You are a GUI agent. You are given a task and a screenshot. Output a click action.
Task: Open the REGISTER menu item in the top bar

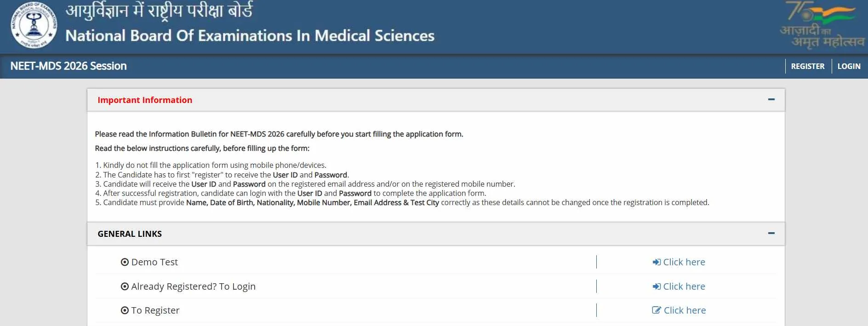807,66
